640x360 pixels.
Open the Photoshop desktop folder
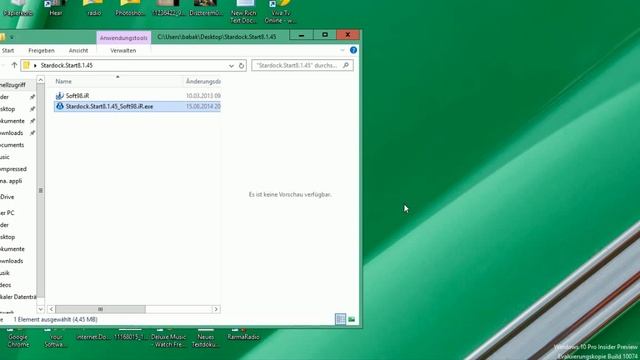pyautogui.click(x=130, y=8)
